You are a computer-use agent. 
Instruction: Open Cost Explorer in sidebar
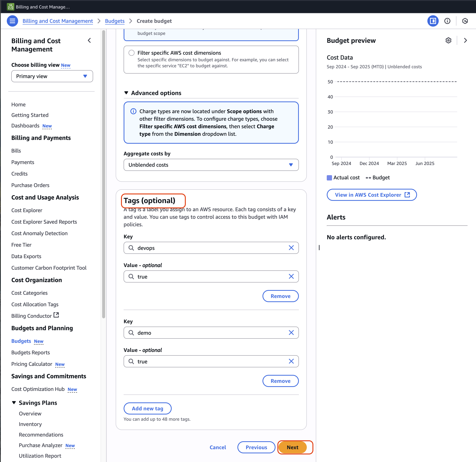(x=27, y=210)
